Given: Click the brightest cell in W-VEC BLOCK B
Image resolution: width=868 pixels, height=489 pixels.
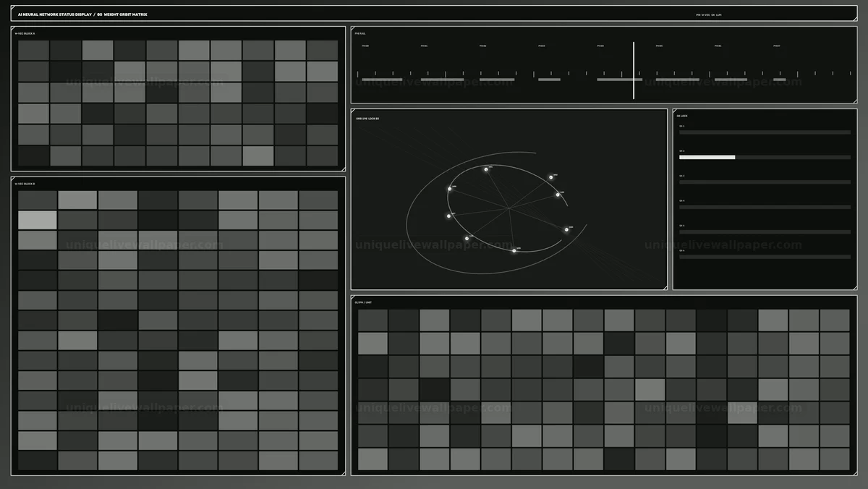Looking at the screenshot, I should point(38,220).
